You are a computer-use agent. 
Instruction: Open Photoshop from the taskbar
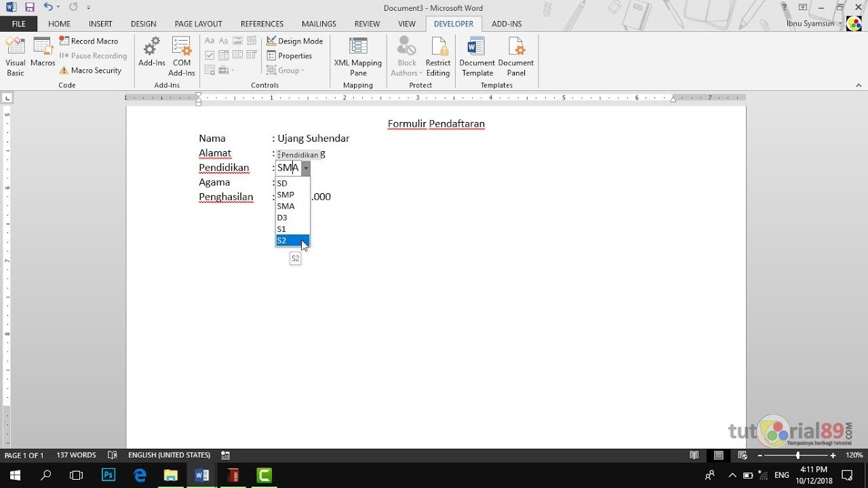pyautogui.click(x=108, y=474)
